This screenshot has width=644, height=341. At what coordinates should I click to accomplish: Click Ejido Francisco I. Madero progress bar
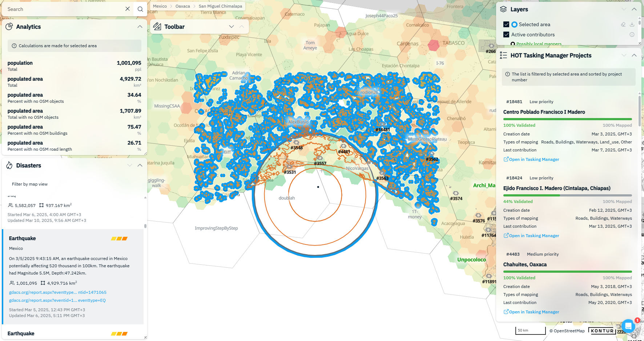point(568,195)
